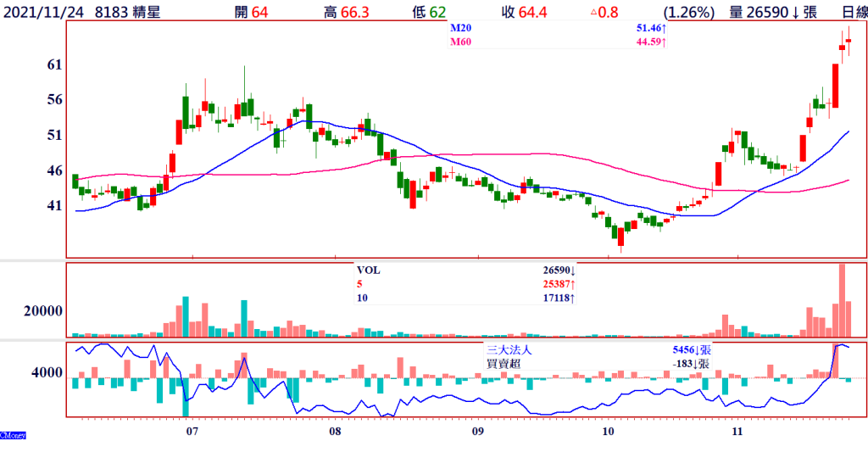
Task: Click the down arrow after VOL 26590
Action: [x=574, y=271]
